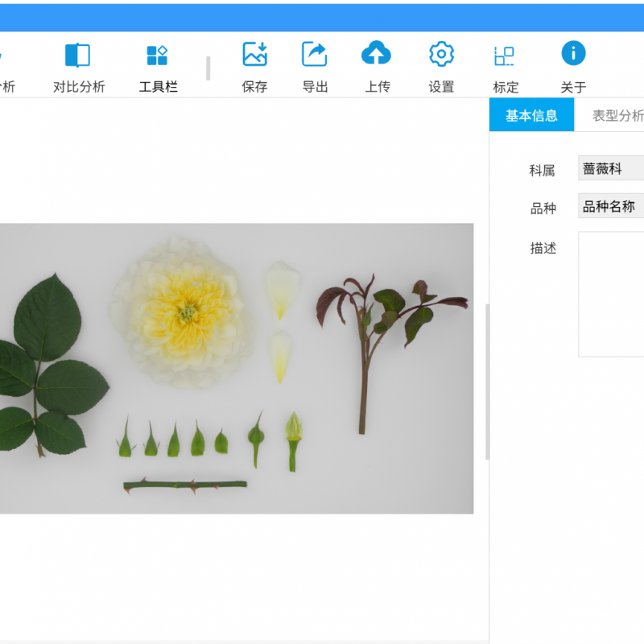Toggle the 工具栏 toolbar panel icon
Screen dimensions: 644x644
156,55
